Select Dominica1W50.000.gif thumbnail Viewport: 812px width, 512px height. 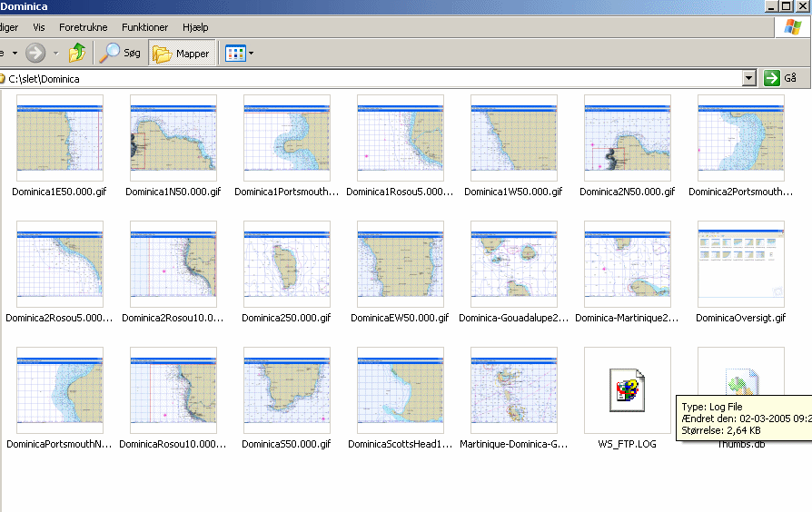[x=514, y=138]
